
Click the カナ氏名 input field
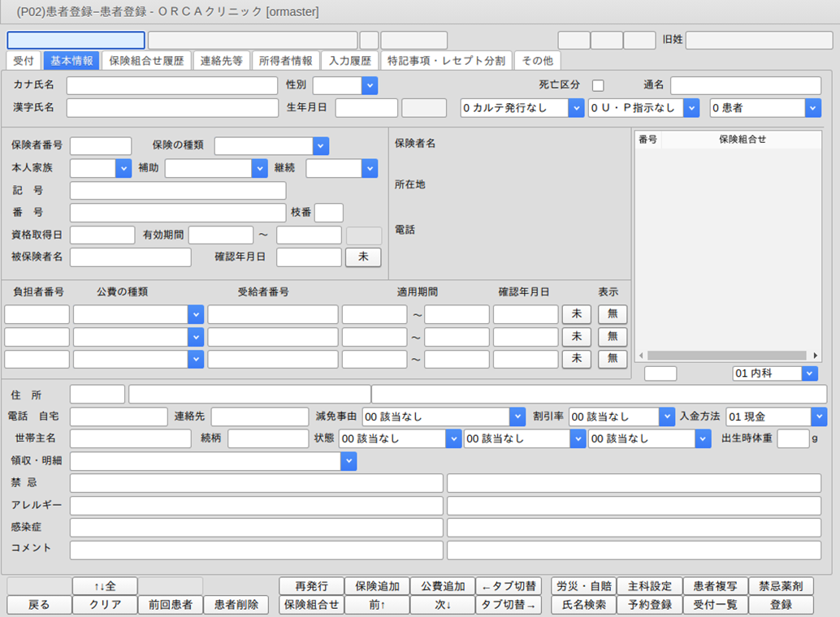coord(172,85)
